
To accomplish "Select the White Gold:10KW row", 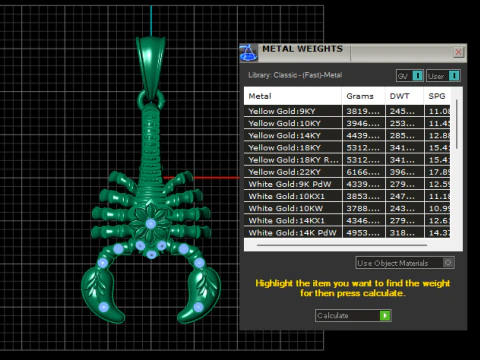I will click(x=347, y=208).
